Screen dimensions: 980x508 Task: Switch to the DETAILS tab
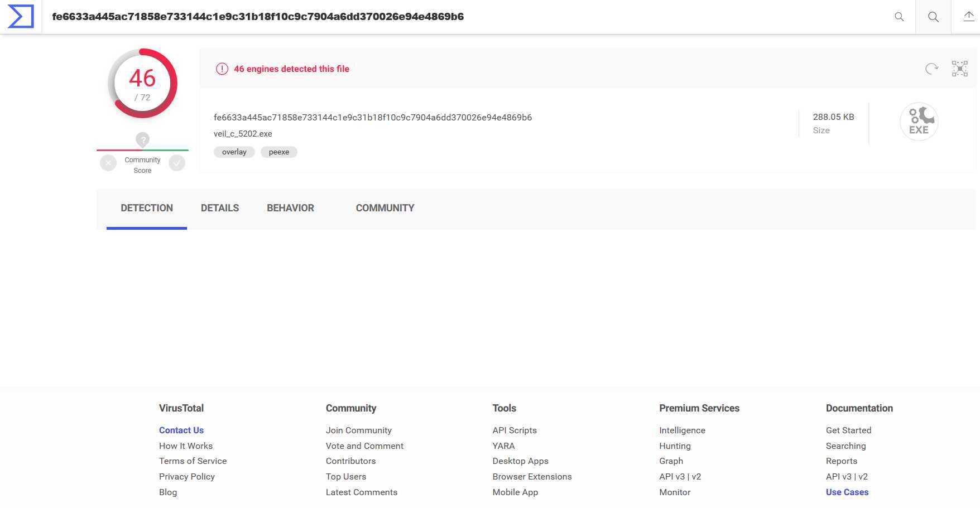[x=220, y=208]
